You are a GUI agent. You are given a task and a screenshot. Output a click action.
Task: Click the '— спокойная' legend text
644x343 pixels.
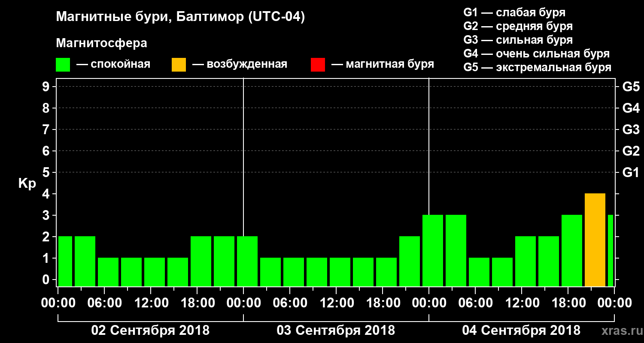click(x=113, y=65)
